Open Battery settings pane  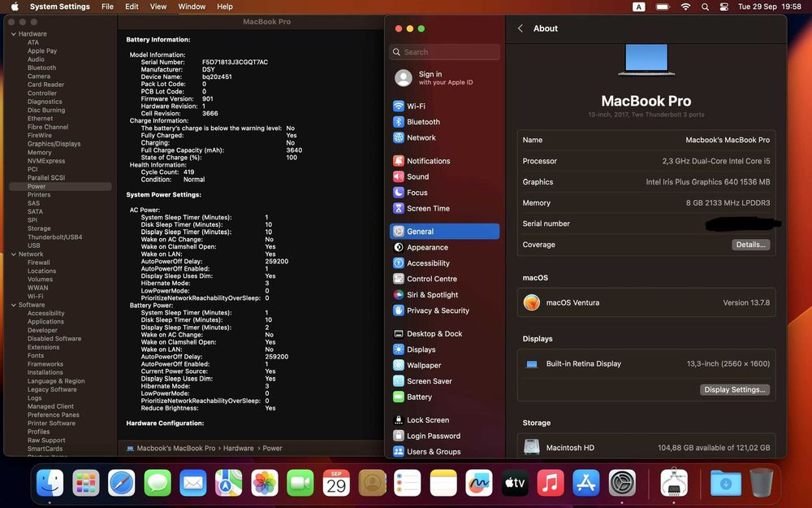pyautogui.click(x=444, y=397)
